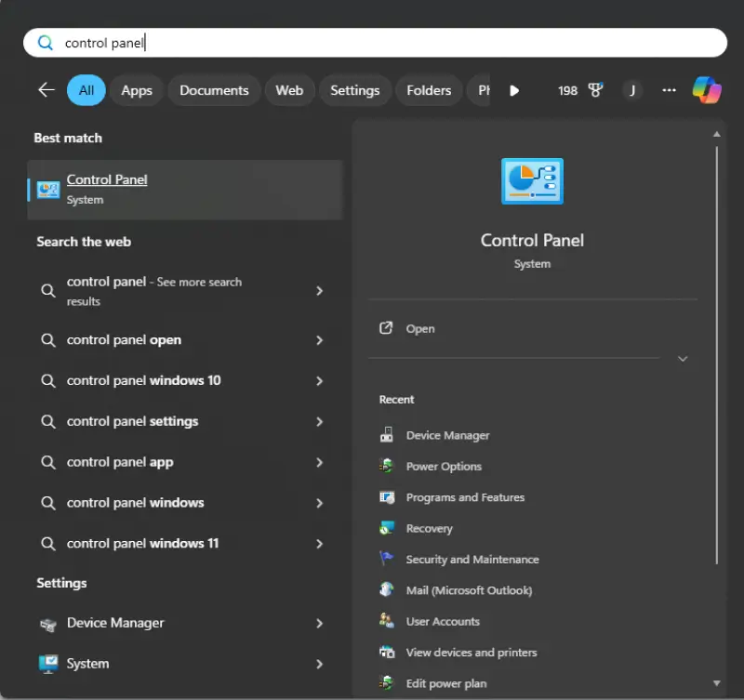Open recent Power Options link
The width and height of the screenshot is (744, 700).
point(444,466)
